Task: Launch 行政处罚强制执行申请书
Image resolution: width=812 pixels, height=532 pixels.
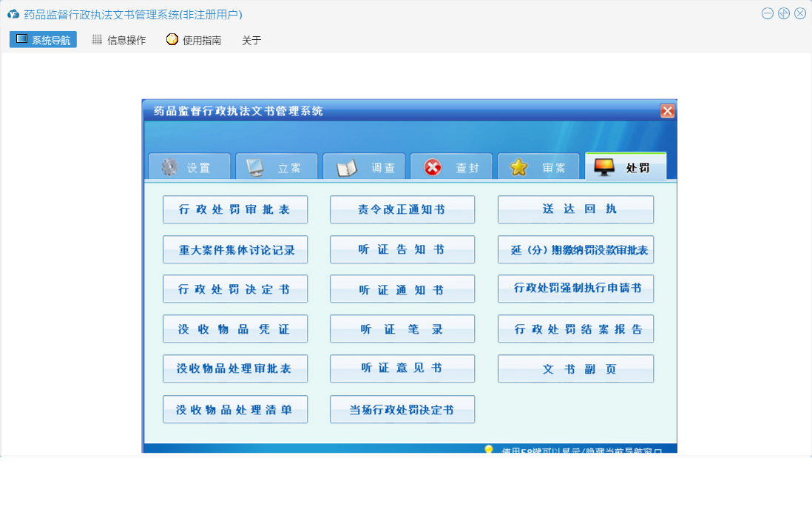Action: click(575, 289)
